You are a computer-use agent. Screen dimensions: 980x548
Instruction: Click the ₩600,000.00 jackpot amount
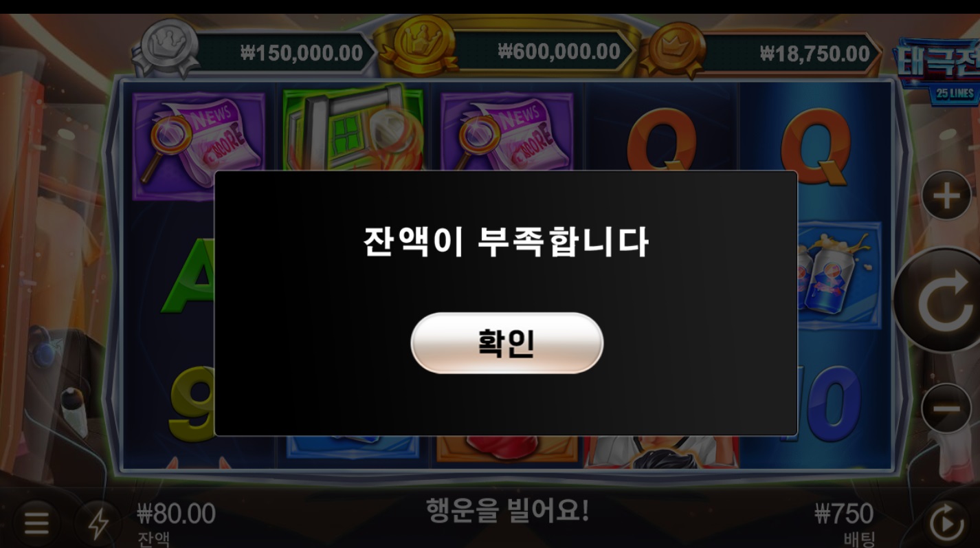tap(559, 51)
